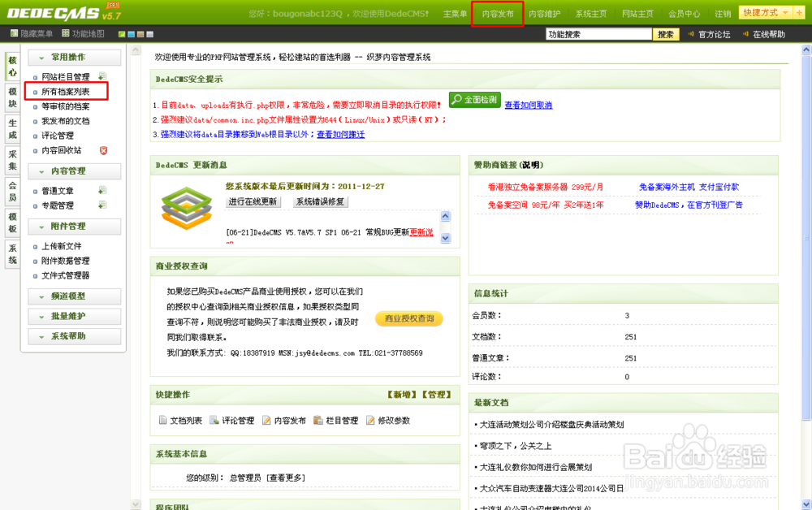Toggle 隐藏菜单 to hide the sidebar

pyautogui.click(x=32, y=33)
